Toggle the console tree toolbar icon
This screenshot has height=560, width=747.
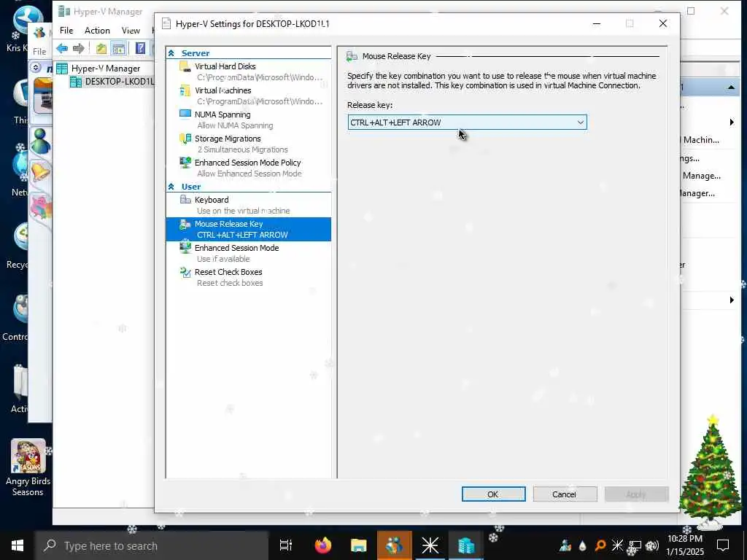[x=118, y=48]
